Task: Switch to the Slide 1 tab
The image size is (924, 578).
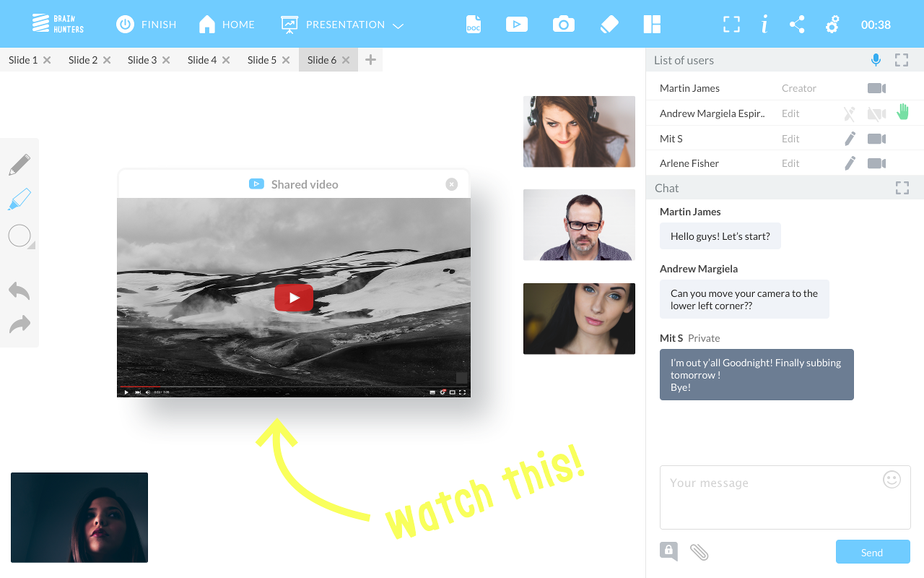Action: point(23,60)
